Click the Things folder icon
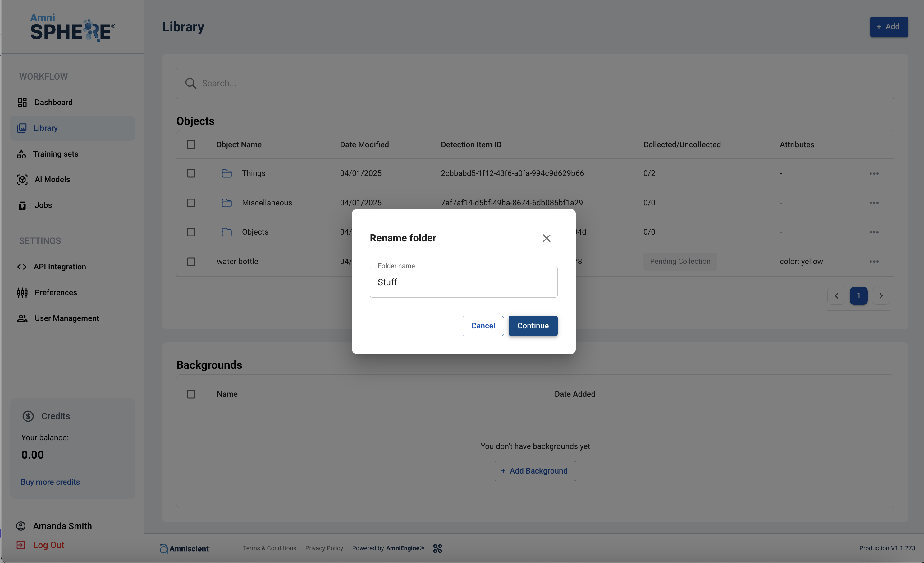Image resolution: width=924 pixels, height=563 pixels. (226, 173)
